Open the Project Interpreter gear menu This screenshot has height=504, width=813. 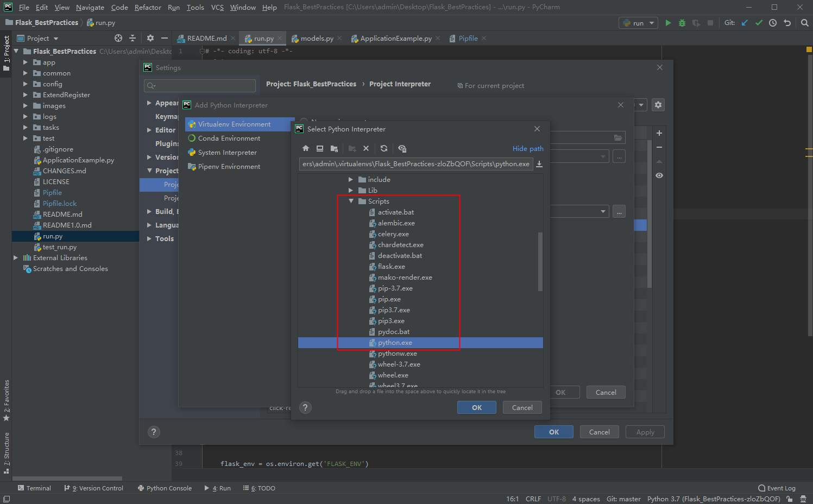pos(658,105)
